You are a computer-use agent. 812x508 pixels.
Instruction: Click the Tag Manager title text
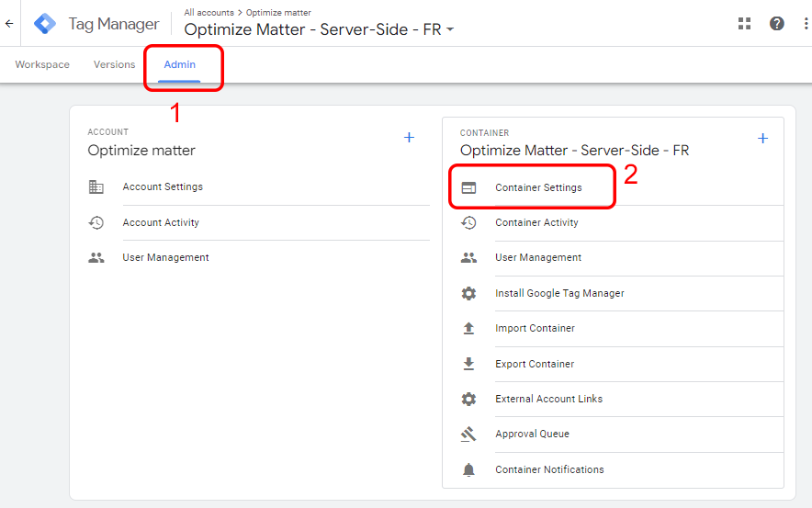[x=114, y=24]
